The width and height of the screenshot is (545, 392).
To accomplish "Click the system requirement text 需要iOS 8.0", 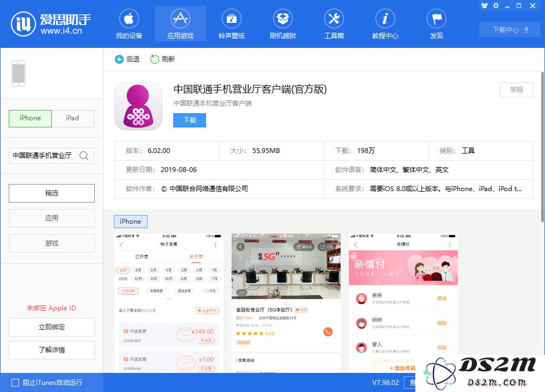I will pyautogui.click(x=446, y=189).
